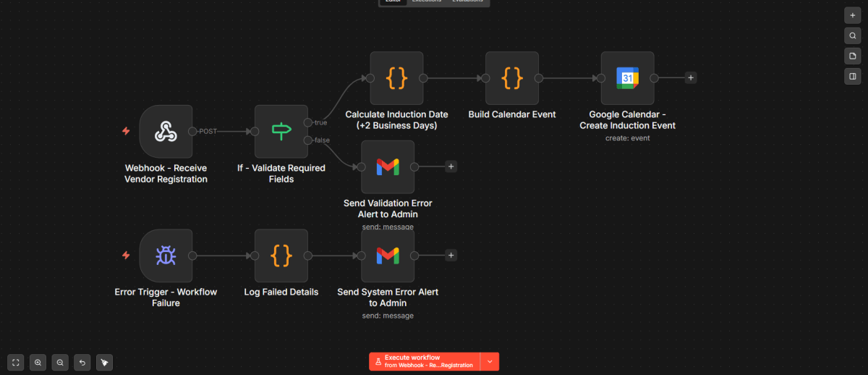Viewport: 868px width, 375px height.
Task: Click 'Send System Error Alert to Admin' label
Action: [388, 298]
